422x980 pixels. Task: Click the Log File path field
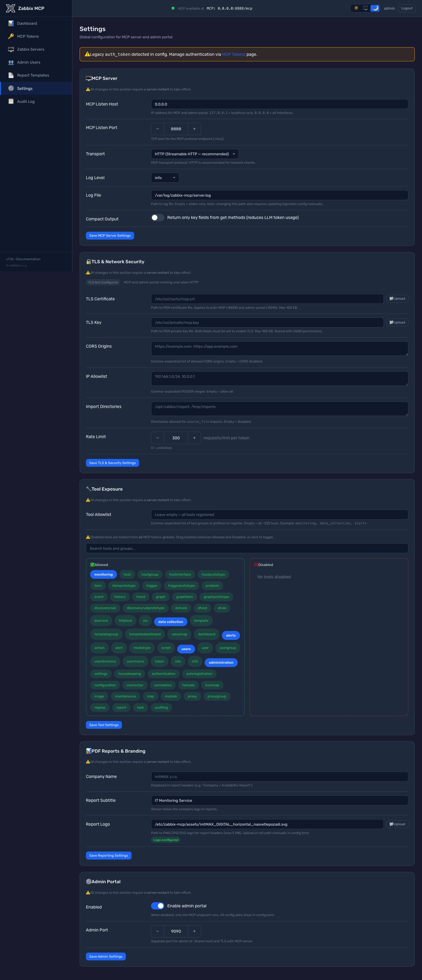tap(279, 195)
